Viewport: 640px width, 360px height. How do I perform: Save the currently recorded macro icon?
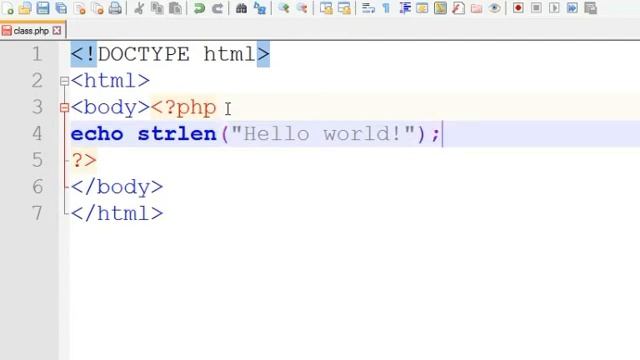[x=591, y=8]
